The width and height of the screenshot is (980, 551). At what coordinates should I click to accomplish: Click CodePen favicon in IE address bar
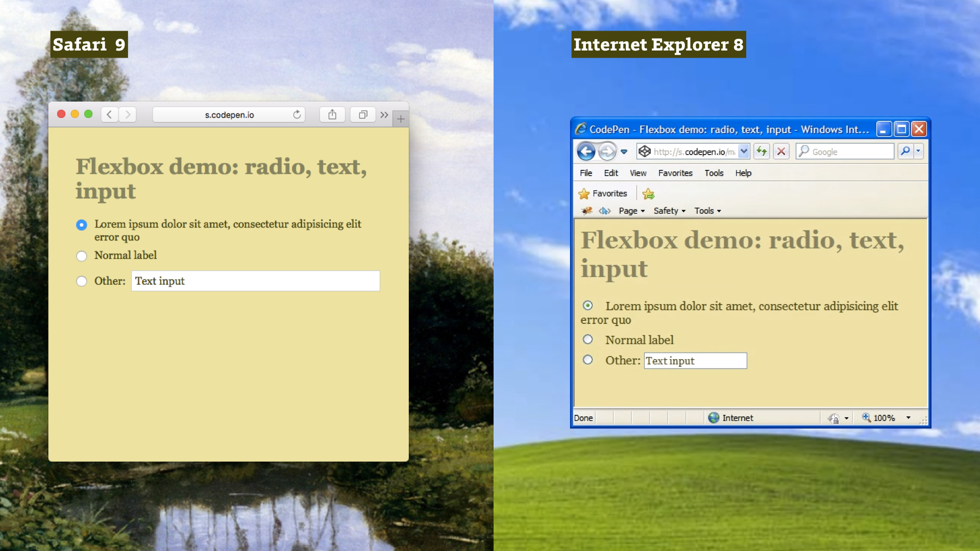click(x=645, y=151)
